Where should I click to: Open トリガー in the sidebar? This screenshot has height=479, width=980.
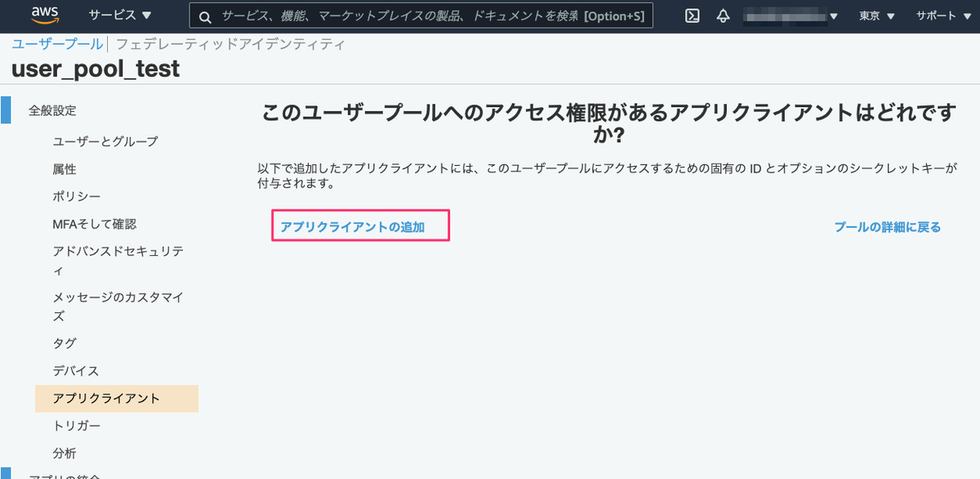click(x=77, y=426)
